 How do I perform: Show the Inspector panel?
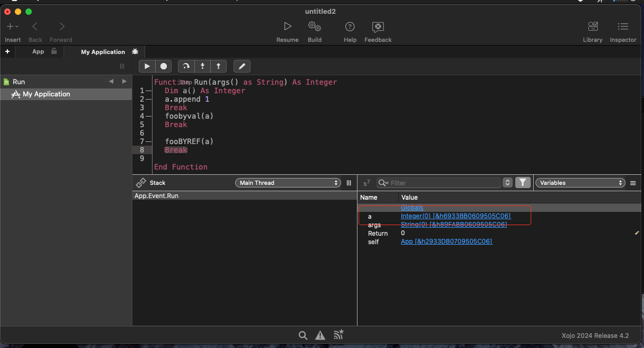click(x=623, y=26)
